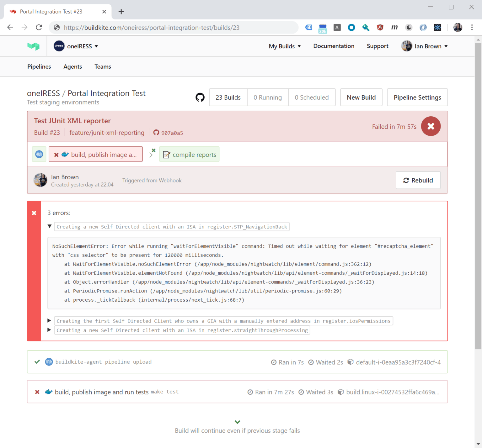Screen dimensions: 482x448
Task: Switch to the Agents tab
Action: coord(72,66)
